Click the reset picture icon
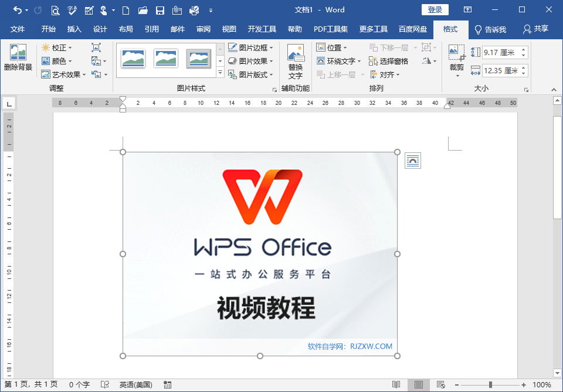The image size is (563, 392). click(x=96, y=74)
